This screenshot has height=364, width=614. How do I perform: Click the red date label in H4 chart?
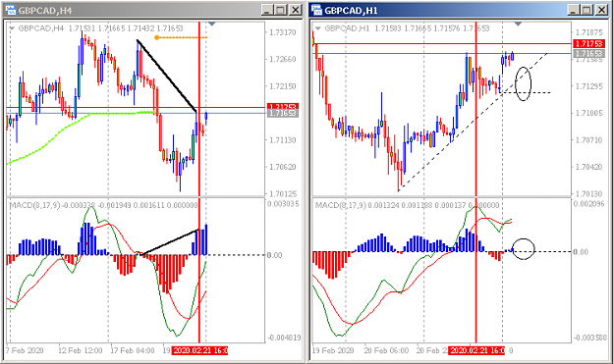click(200, 350)
